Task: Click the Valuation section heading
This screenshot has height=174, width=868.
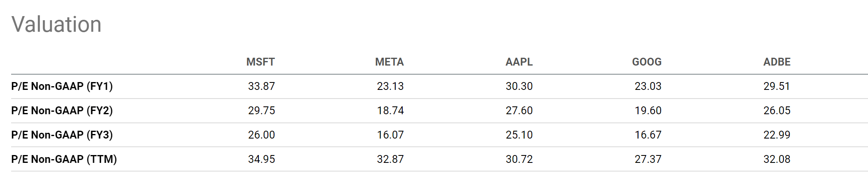Action: click(x=56, y=24)
